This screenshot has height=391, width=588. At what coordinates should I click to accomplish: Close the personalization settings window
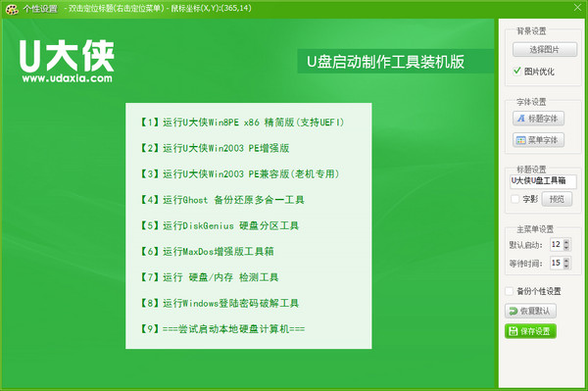pos(578,7)
